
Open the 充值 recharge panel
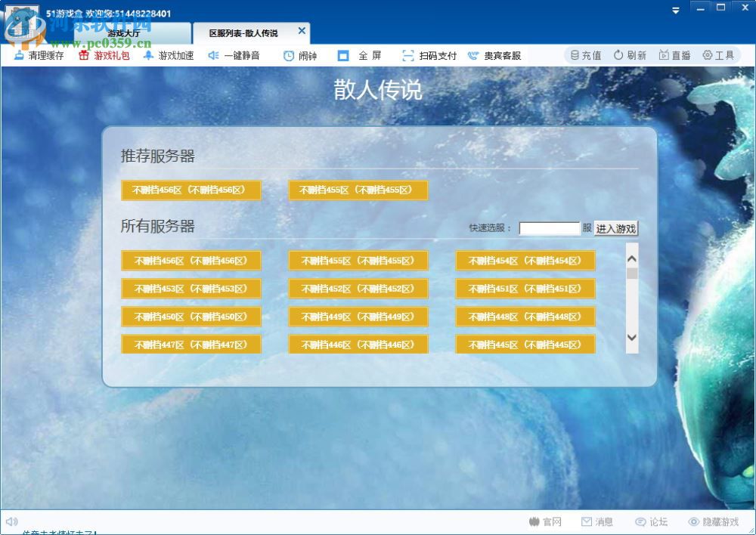click(586, 54)
